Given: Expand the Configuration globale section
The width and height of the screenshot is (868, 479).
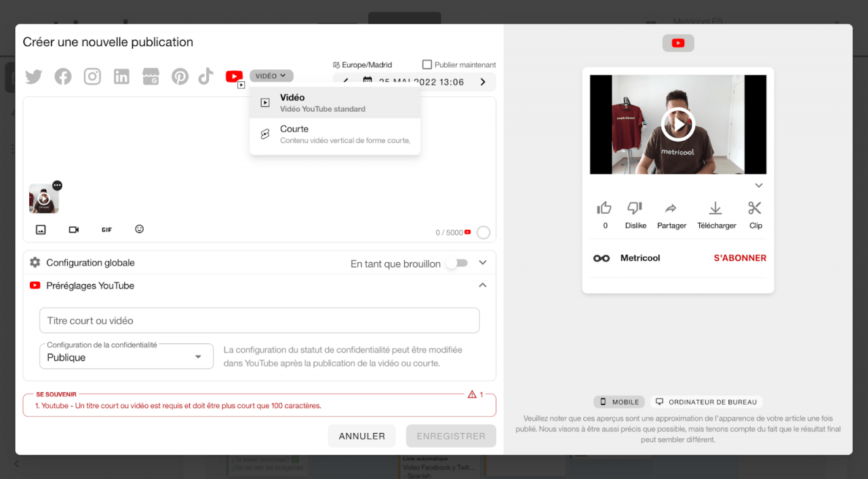Looking at the screenshot, I should (482, 263).
